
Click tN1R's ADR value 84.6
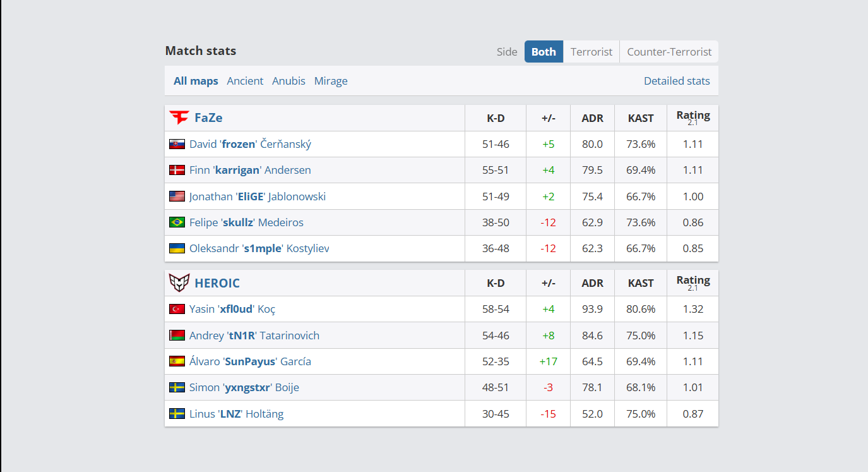[592, 336]
